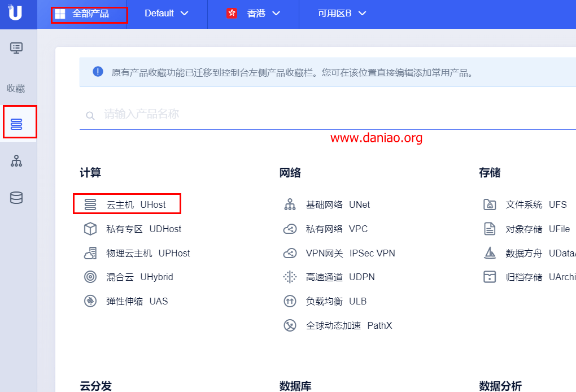Screen dimensions: 576x392
Task: Open the console overview monitor icon
Action: click(x=16, y=48)
